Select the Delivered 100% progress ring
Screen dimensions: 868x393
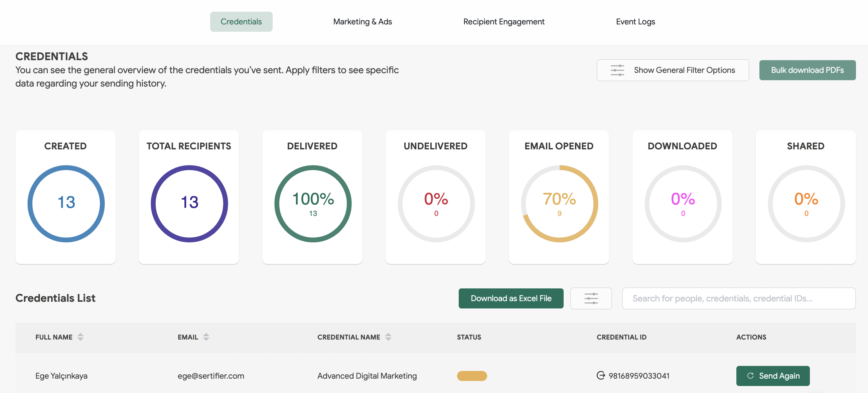[x=313, y=203]
